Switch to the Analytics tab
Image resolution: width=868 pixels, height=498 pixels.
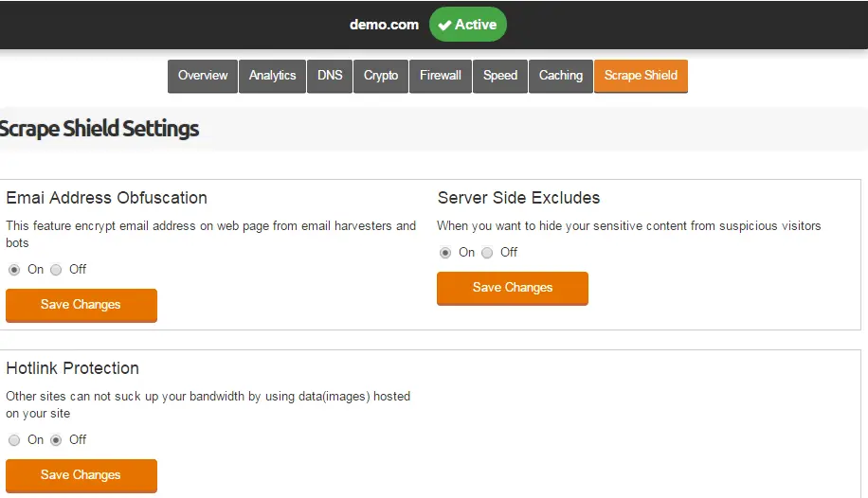point(272,76)
